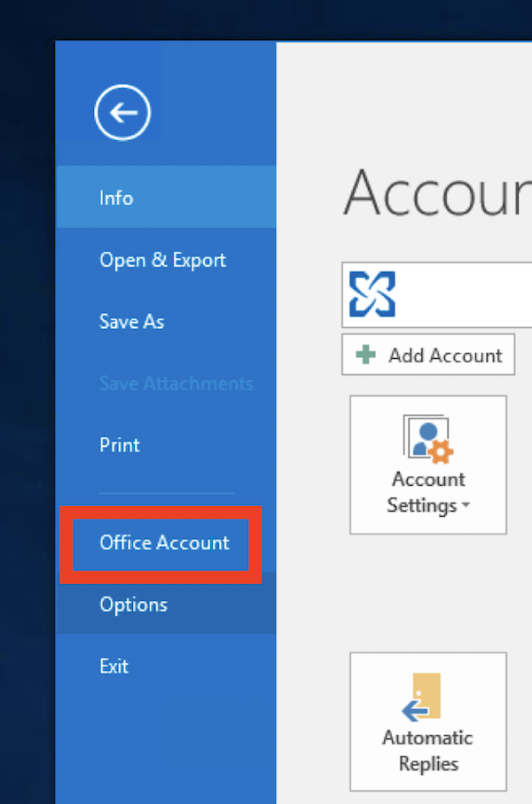Open the Open & Export page
This screenshot has width=532, height=804.
coord(162,260)
